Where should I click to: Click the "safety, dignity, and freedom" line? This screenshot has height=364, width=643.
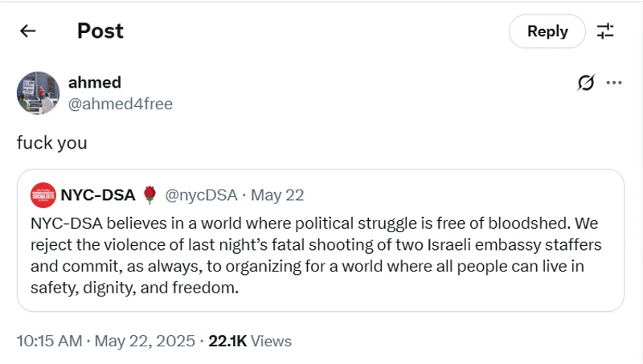coord(134,288)
